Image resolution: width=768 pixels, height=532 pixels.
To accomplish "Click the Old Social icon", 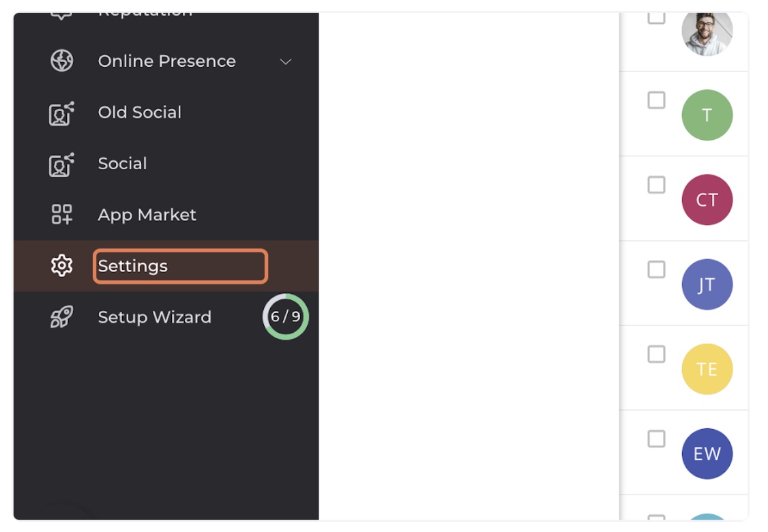I will tap(61, 113).
